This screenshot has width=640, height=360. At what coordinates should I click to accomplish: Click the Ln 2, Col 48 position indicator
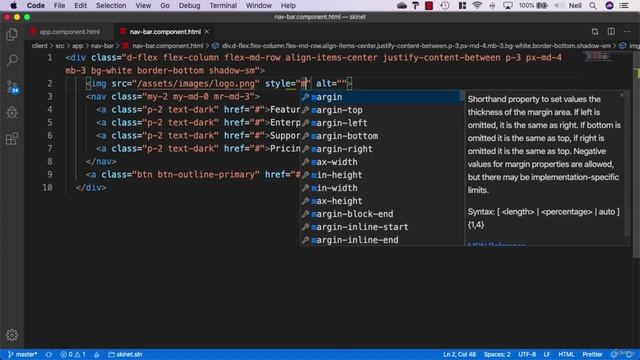tap(460, 354)
